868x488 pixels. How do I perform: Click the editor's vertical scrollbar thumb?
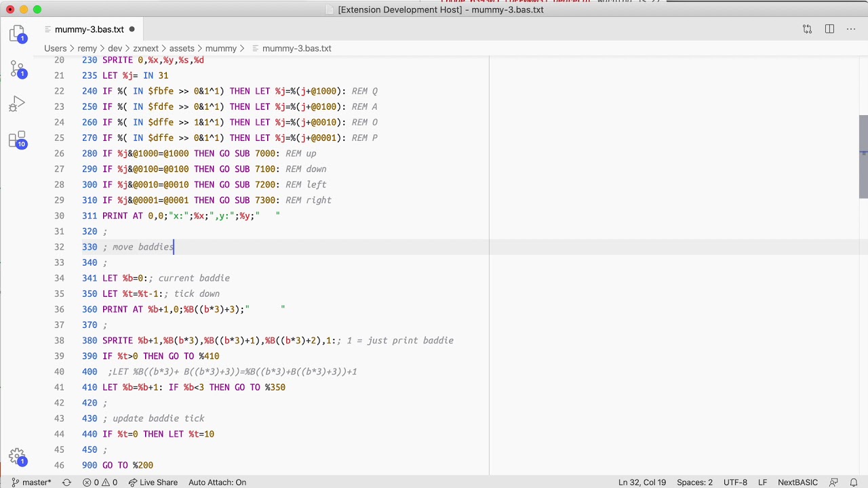pyautogui.click(x=863, y=156)
